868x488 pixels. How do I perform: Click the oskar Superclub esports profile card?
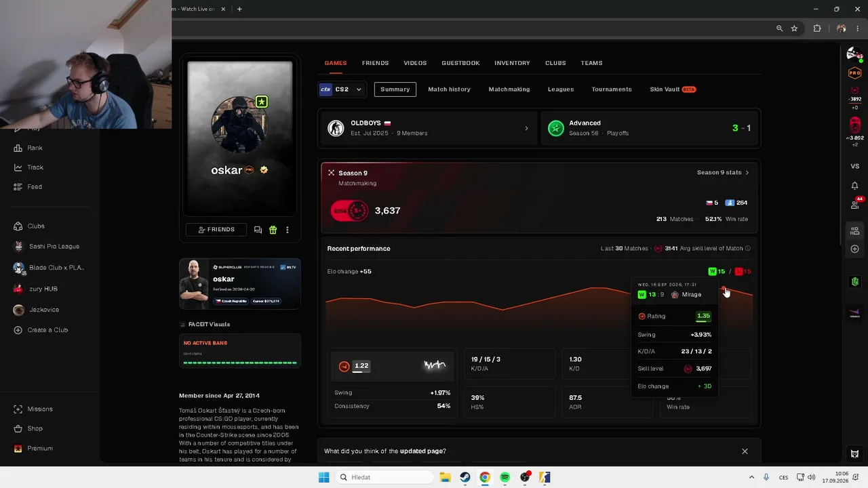pyautogui.click(x=240, y=284)
